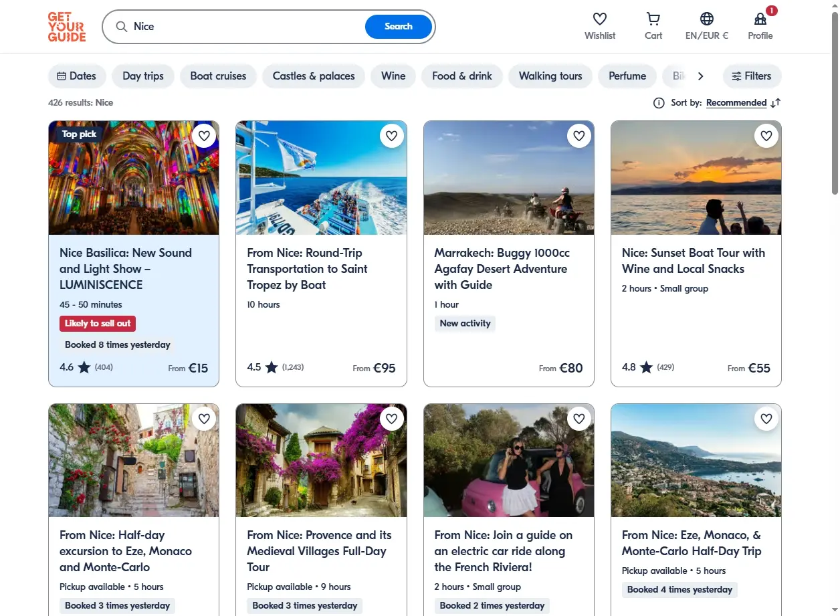Screen dimensions: 840x616
Task: Click the 426 results: Nice text
Action: (x=81, y=103)
